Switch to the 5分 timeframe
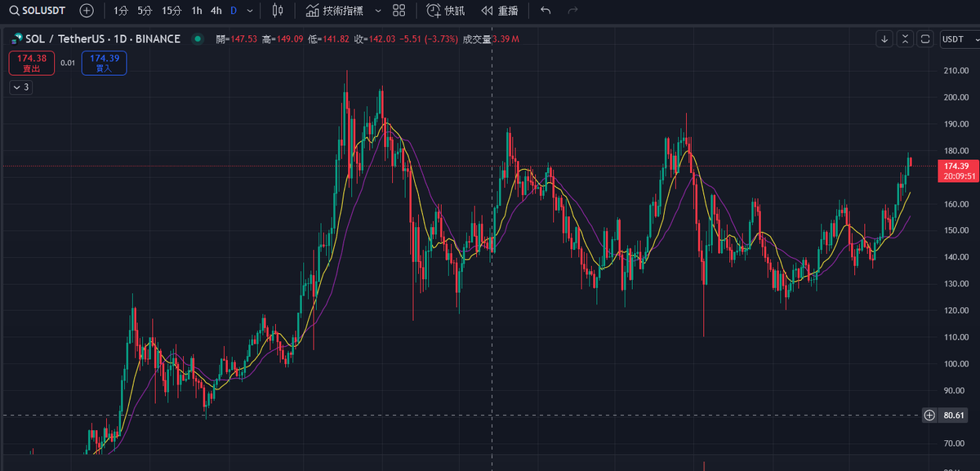Image resolution: width=980 pixels, height=471 pixels. 145,11
